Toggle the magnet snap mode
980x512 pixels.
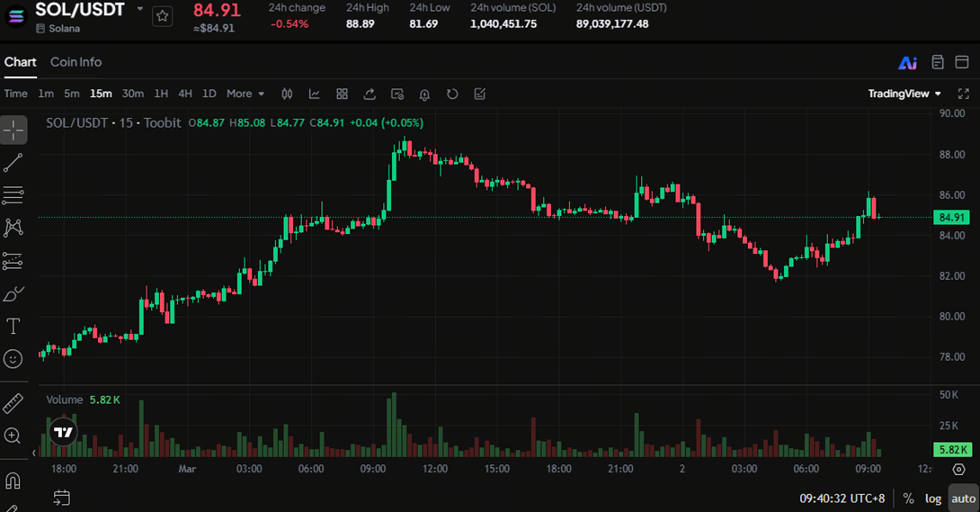click(13, 480)
